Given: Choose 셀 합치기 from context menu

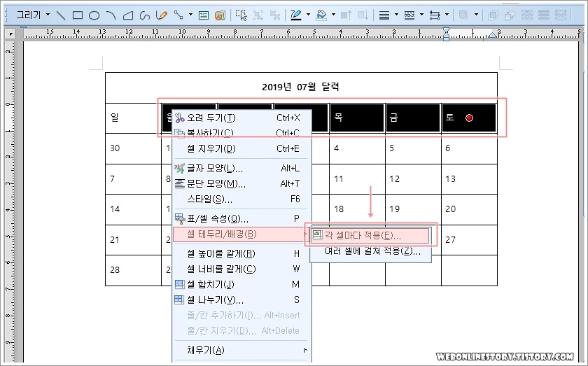Looking at the screenshot, I should pyautogui.click(x=242, y=285).
